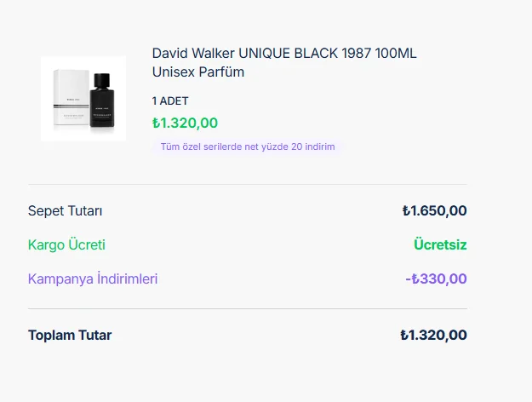This screenshot has width=532, height=402.
Task: Click the divider line above 'Toplam Tutar'
Action: tap(247, 308)
